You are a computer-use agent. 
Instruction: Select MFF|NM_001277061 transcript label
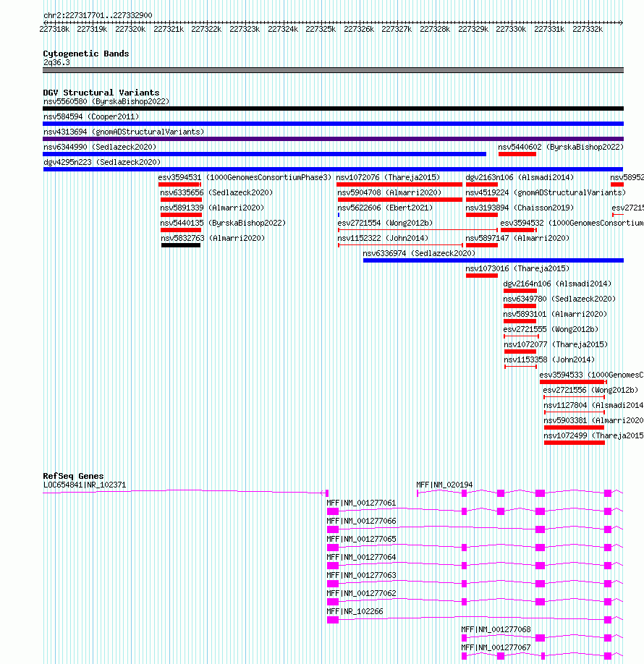pyautogui.click(x=361, y=504)
